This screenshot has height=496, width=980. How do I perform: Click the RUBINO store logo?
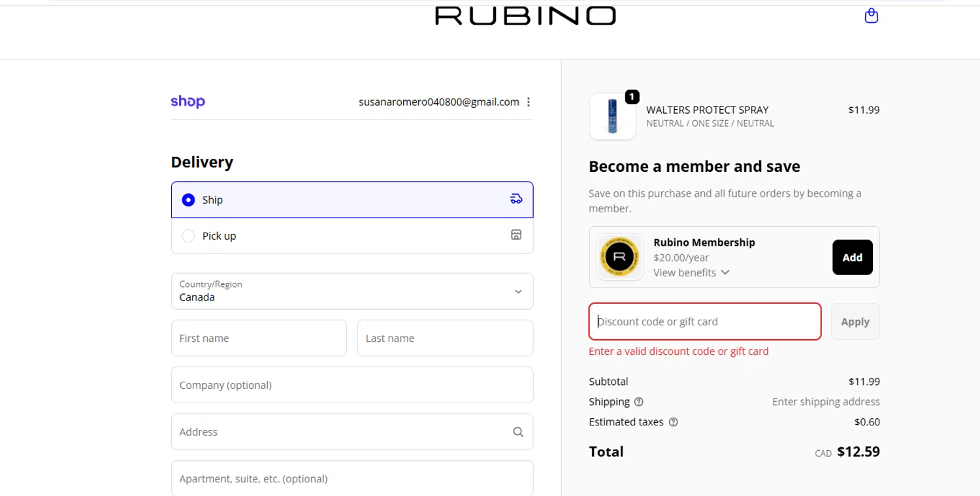(x=525, y=16)
